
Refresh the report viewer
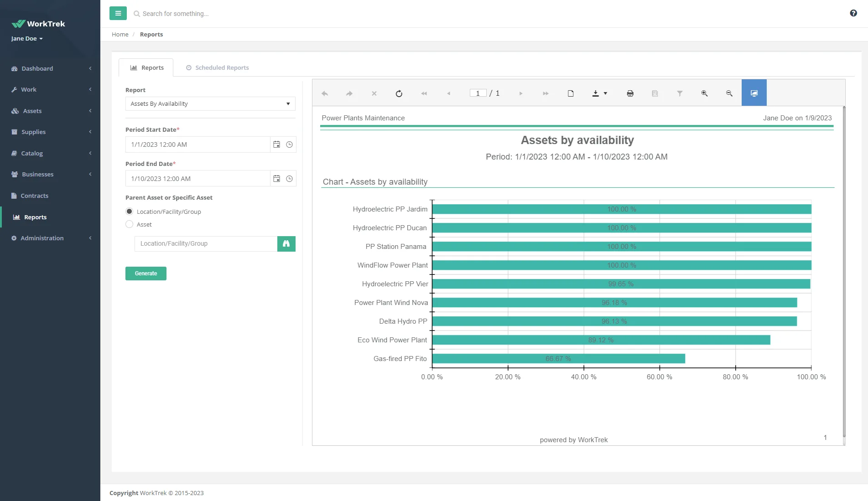399,93
